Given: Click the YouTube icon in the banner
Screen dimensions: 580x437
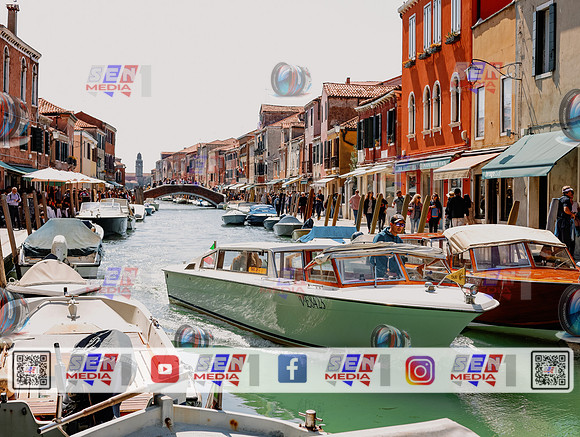Looking at the screenshot, I should tap(165, 369).
